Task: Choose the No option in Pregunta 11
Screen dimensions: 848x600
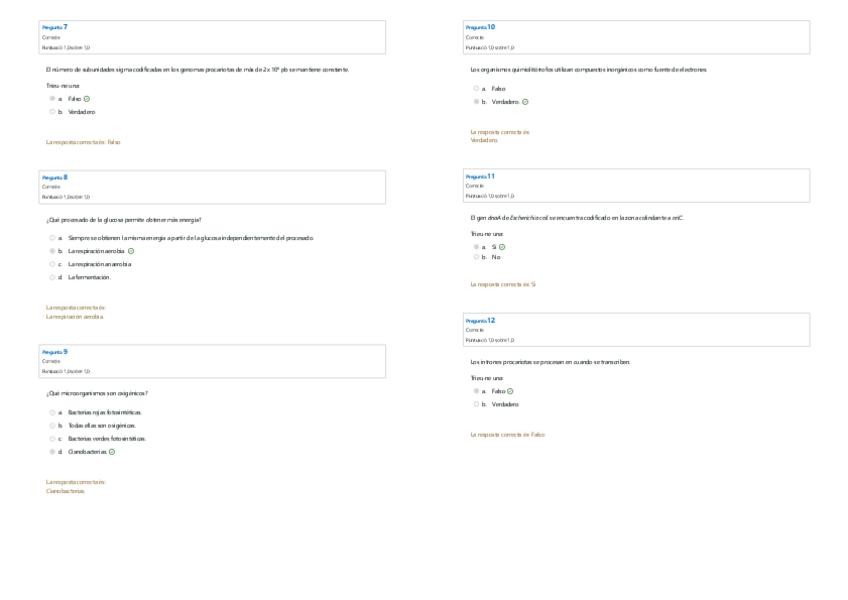Action: tap(476, 257)
